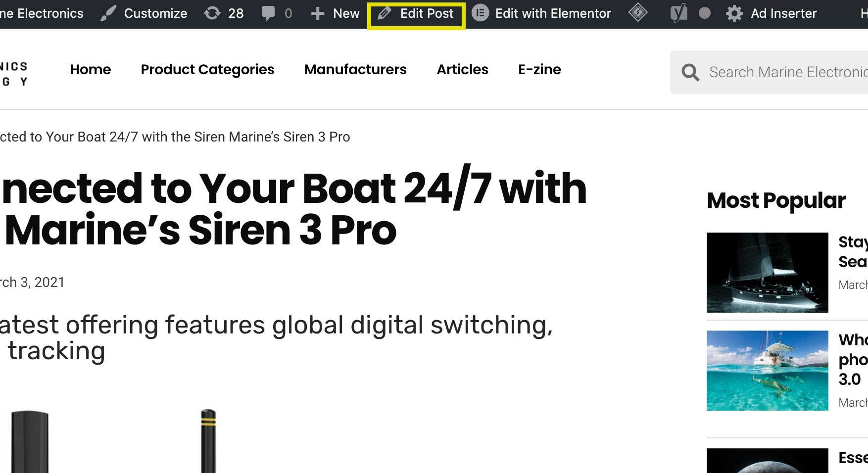868x473 pixels.
Task: Click the search magnifier icon
Action: click(x=690, y=72)
